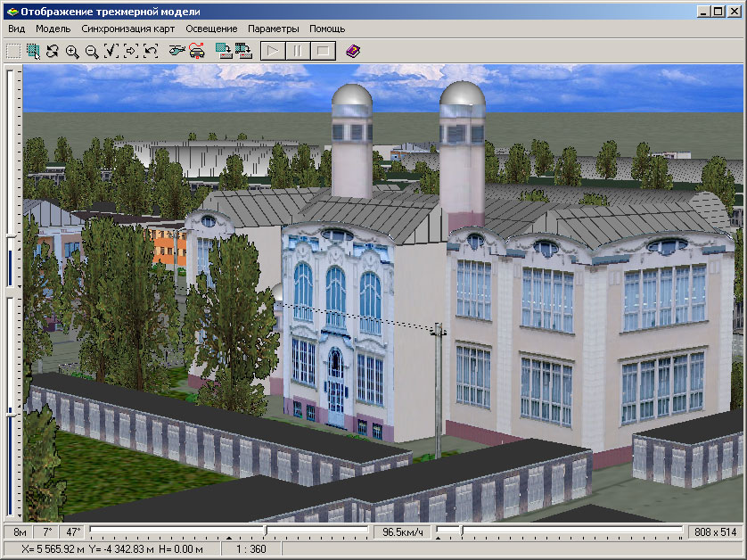Image resolution: width=747 pixels, height=560 pixels.
Task: Click the 96.5км/ч speed field
Action: [402, 531]
